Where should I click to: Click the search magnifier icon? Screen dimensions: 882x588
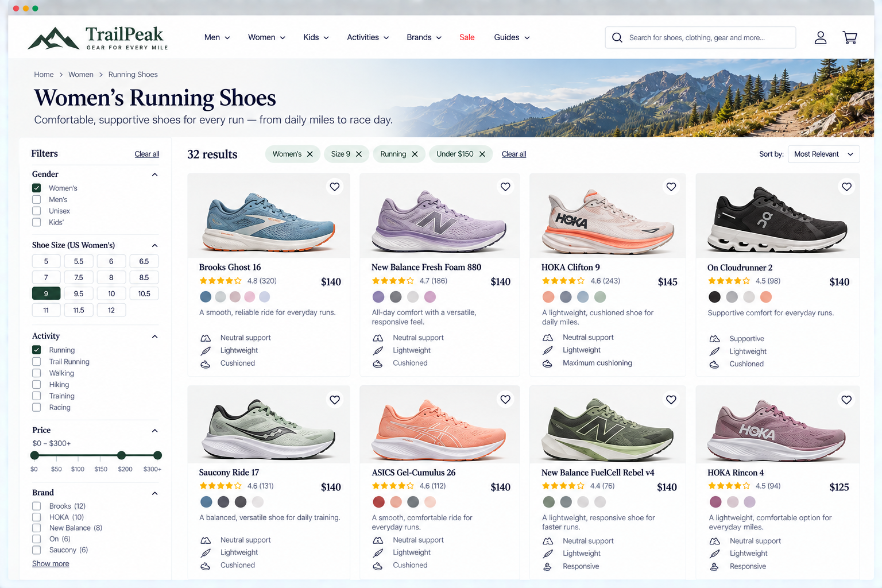[617, 38]
